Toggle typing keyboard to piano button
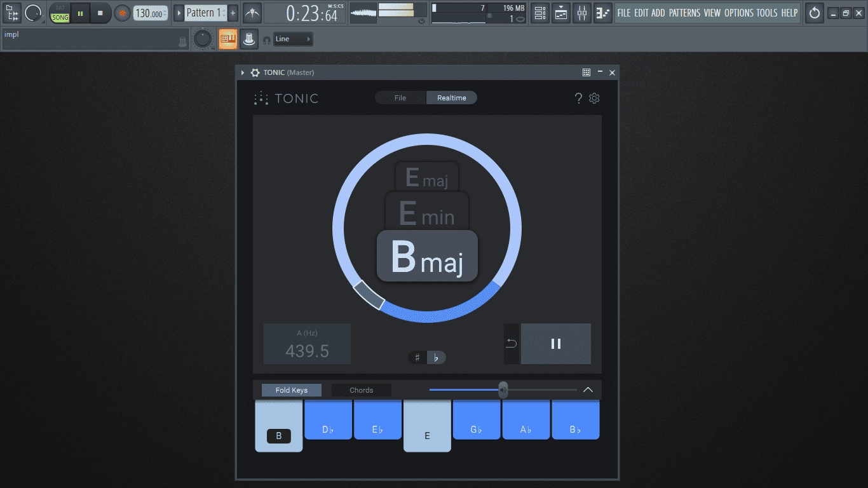The height and width of the screenshot is (488, 868). [x=227, y=39]
